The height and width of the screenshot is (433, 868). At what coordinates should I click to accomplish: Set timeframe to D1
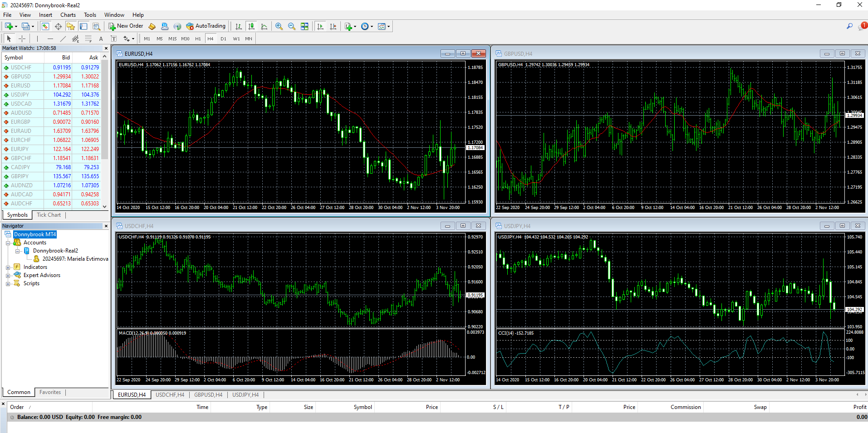coord(223,39)
